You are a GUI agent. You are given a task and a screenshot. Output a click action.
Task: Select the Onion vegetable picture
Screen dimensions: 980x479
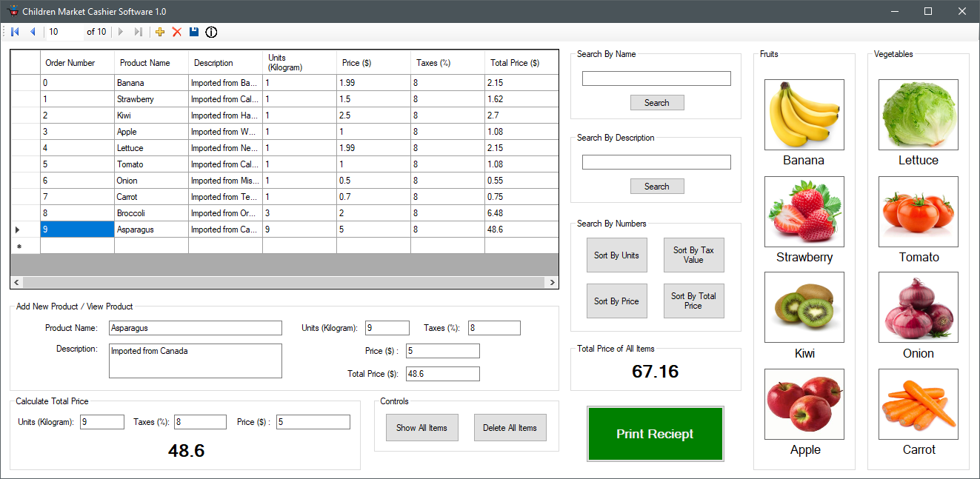919,307
